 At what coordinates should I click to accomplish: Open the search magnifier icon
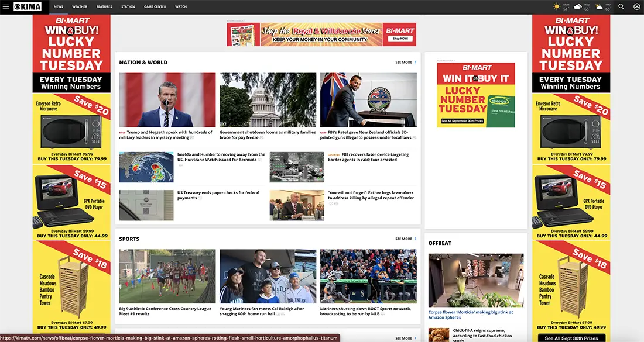pyautogui.click(x=621, y=6)
